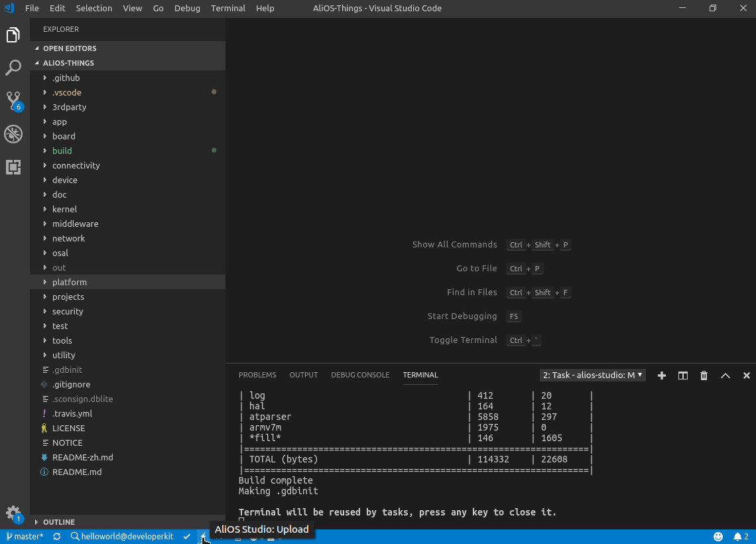Open the .gdbinit file
Image resolution: width=756 pixels, height=544 pixels.
(128, 370)
